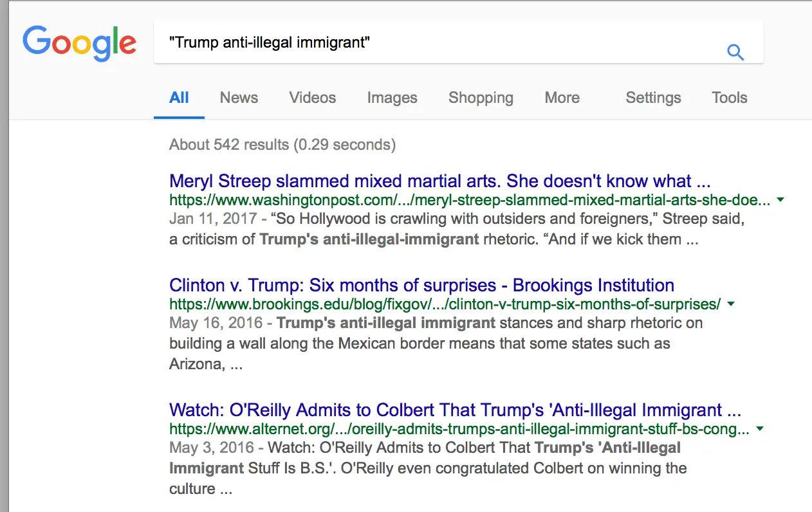This screenshot has height=512, width=812.
Task: Go to the Shopping tab
Action: pos(481,98)
